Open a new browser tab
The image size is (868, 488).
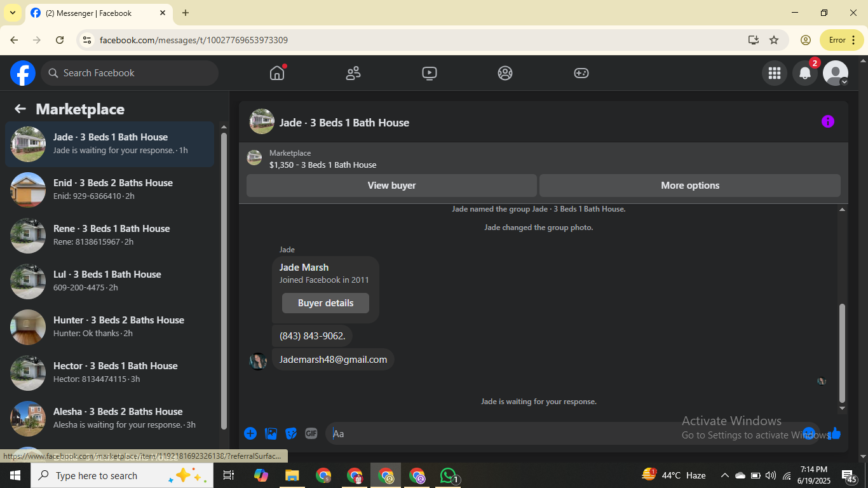tap(186, 13)
